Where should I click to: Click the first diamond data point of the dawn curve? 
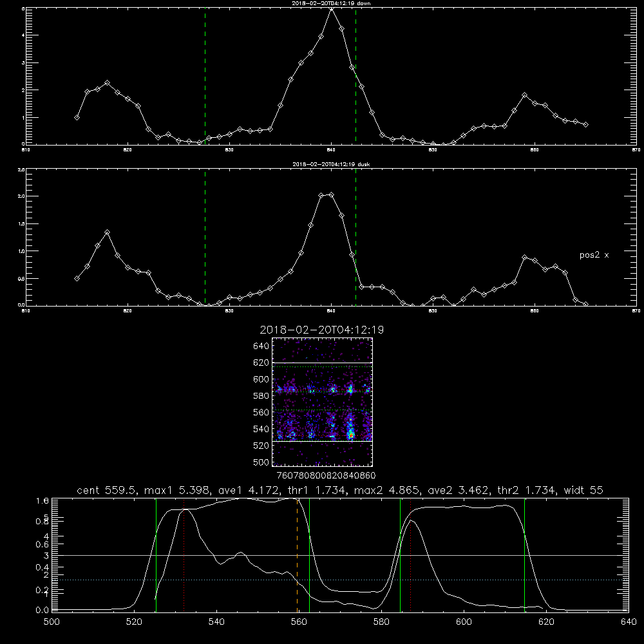(x=77, y=117)
